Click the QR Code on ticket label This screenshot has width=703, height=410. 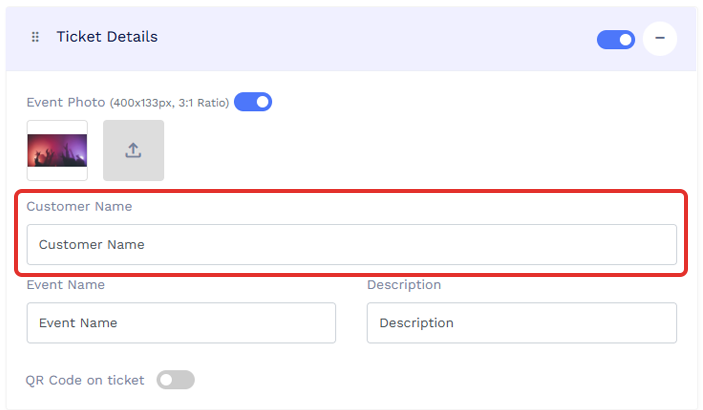[x=85, y=380]
